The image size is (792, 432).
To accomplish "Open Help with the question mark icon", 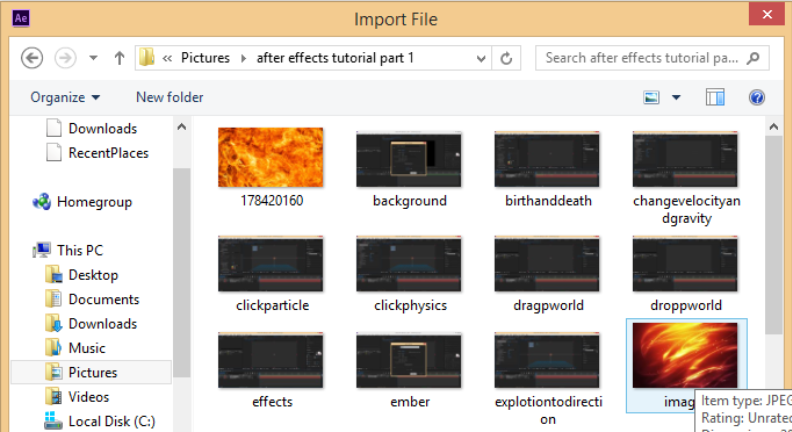I will point(757,97).
